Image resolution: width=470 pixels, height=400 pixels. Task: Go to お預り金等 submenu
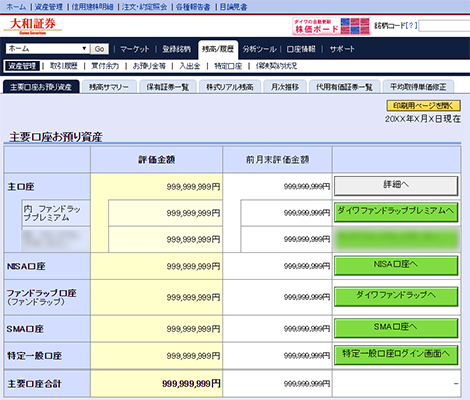point(149,66)
